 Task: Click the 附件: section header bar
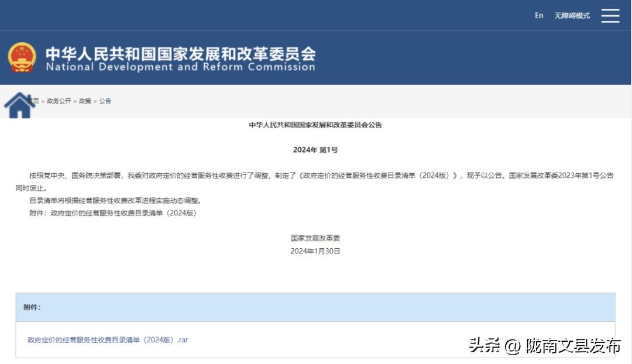coord(315,307)
